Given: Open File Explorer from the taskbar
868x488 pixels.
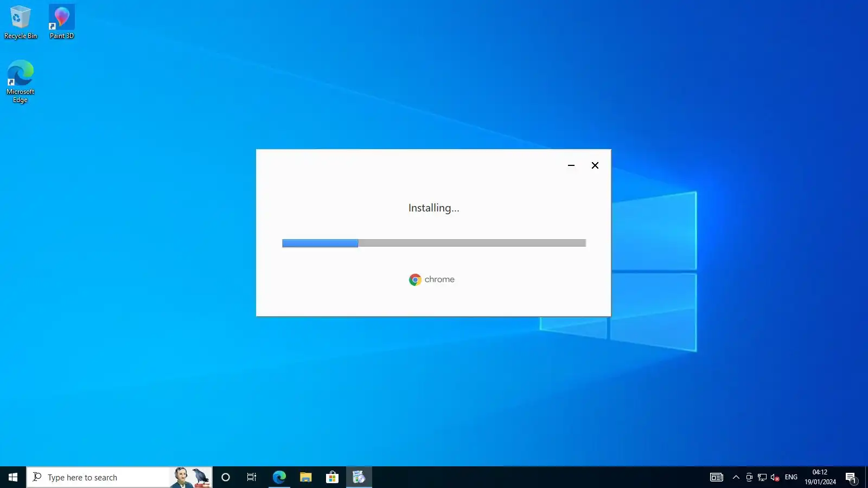Looking at the screenshot, I should (x=305, y=477).
